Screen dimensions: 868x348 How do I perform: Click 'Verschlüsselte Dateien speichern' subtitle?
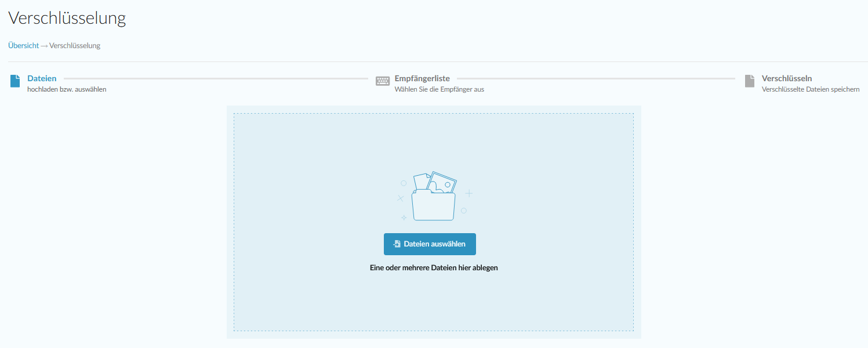810,89
